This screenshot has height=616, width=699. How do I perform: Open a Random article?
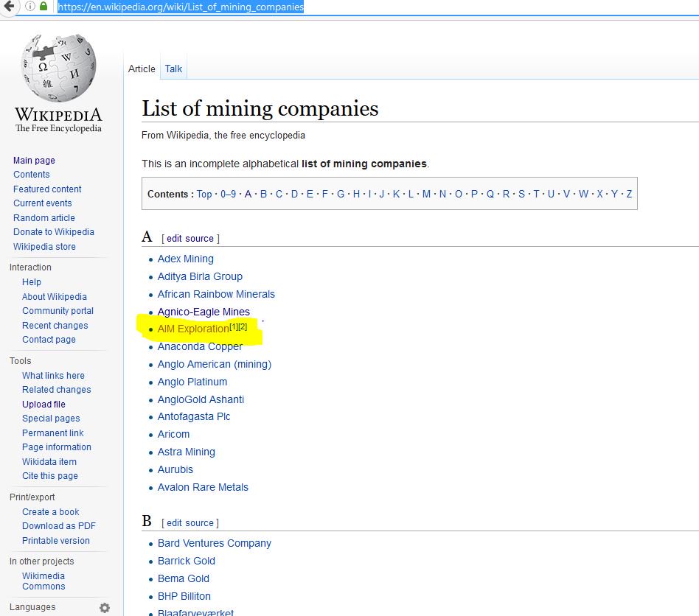click(x=44, y=218)
